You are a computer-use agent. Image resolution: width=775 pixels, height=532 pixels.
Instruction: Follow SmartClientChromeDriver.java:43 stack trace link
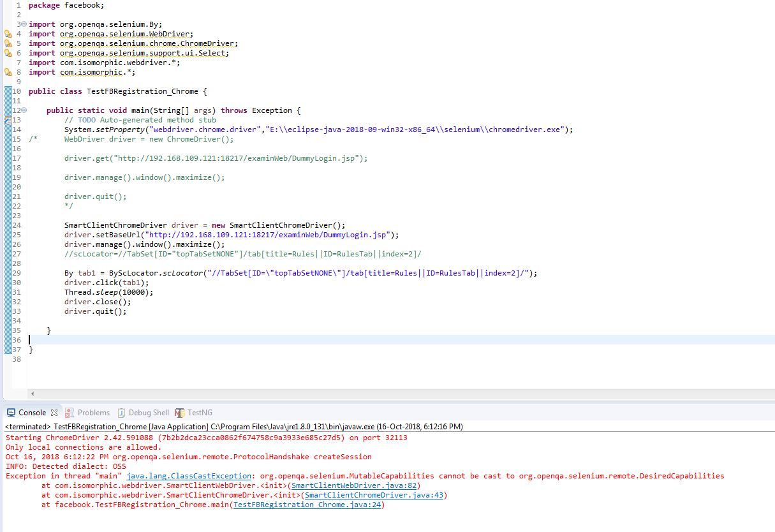click(x=374, y=495)
